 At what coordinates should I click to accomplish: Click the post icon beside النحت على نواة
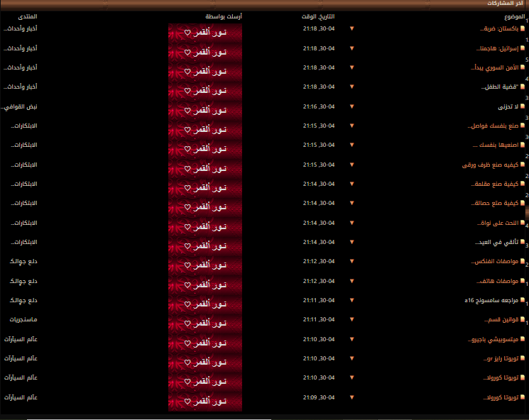(523, 223)
